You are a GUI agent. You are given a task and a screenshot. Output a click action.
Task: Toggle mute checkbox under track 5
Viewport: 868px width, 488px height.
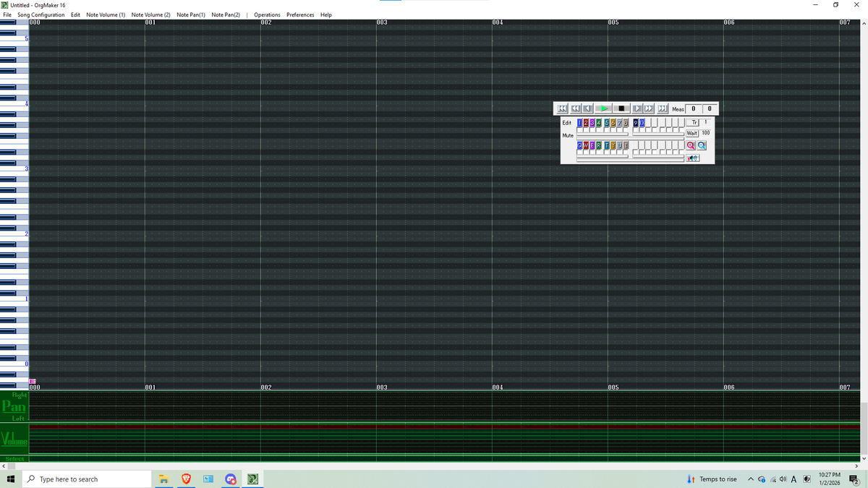click(x=606, y=130)
